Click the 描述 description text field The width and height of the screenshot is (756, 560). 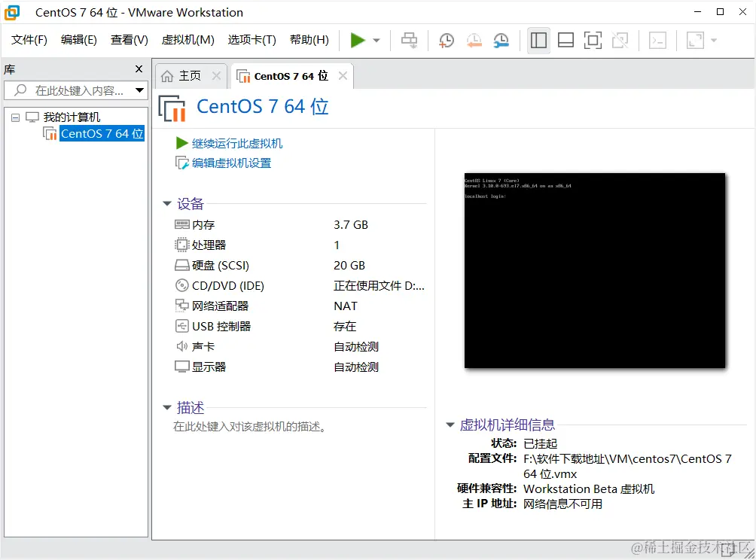(x=249, y=427)
